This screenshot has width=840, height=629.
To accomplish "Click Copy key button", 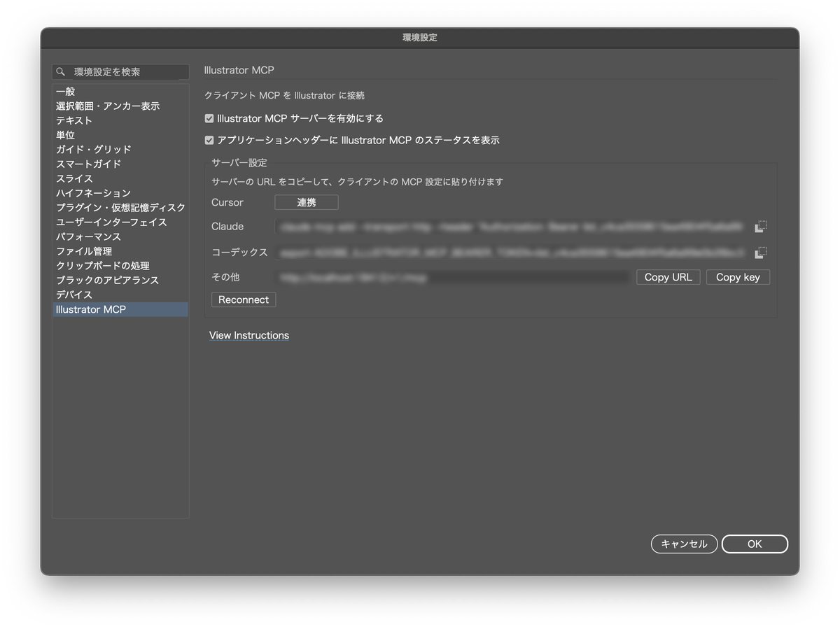I will click(738, 277).
